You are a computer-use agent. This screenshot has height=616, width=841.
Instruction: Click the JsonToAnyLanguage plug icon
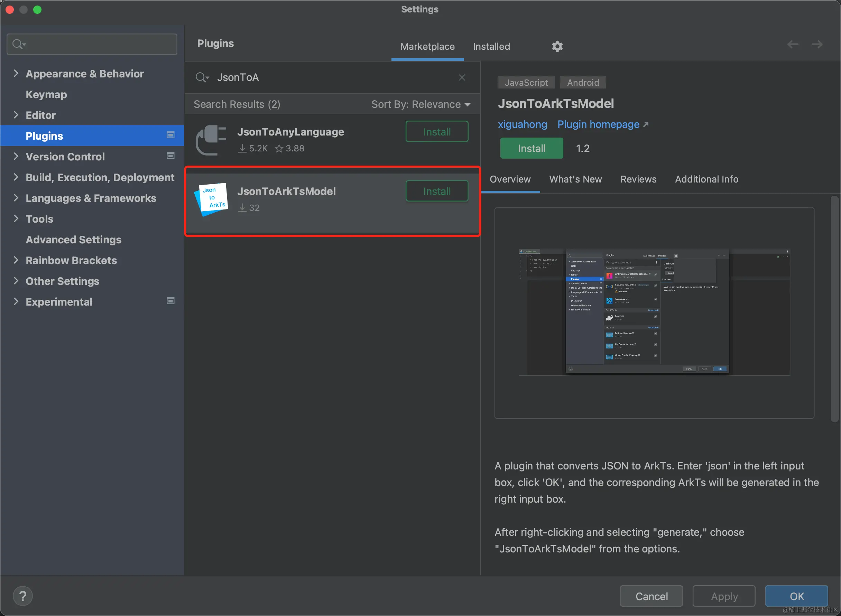point(211,140)
